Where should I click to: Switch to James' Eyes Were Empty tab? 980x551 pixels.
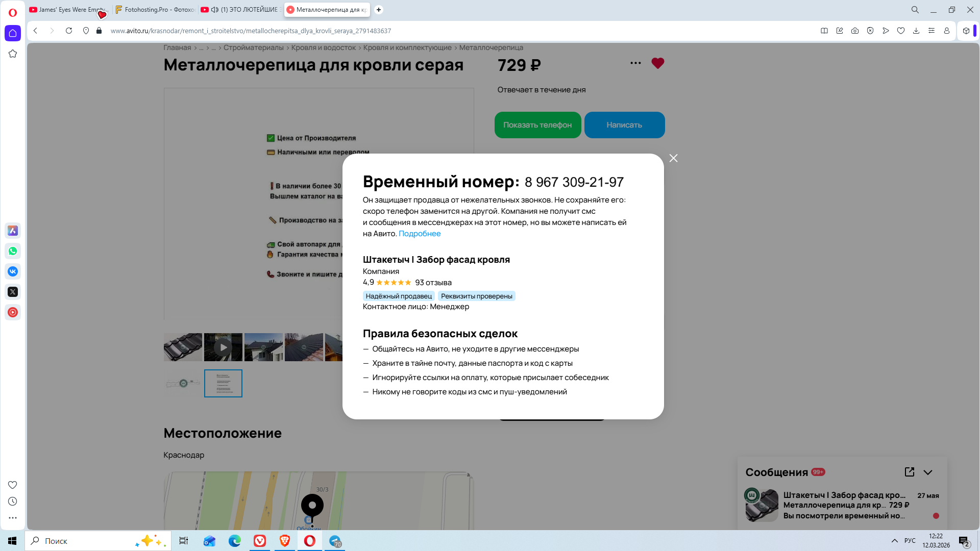pos(66,10)
